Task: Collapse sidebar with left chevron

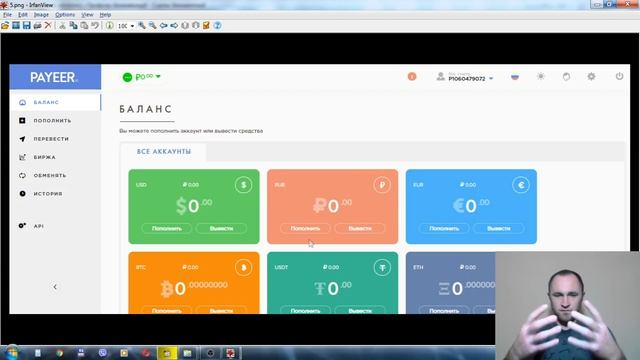Action: [55, 287]
